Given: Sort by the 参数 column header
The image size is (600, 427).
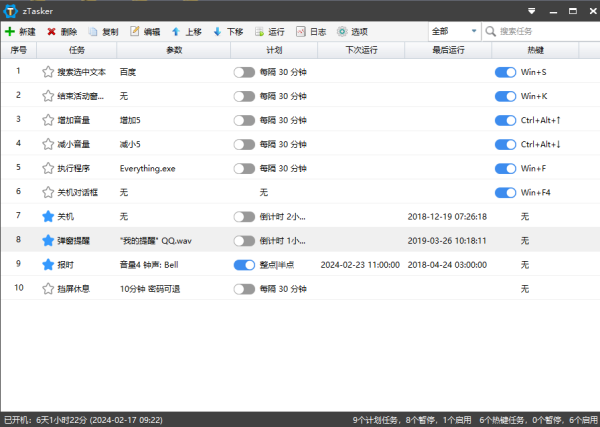Looking at the screenshot, I should pyautogui.click(x=174, y=50).
